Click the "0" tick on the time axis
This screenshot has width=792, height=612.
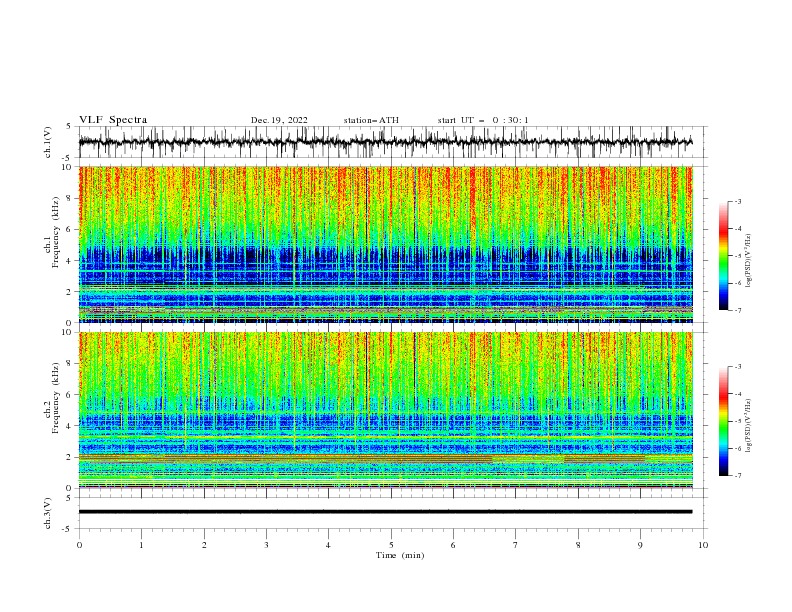point(79,545)
